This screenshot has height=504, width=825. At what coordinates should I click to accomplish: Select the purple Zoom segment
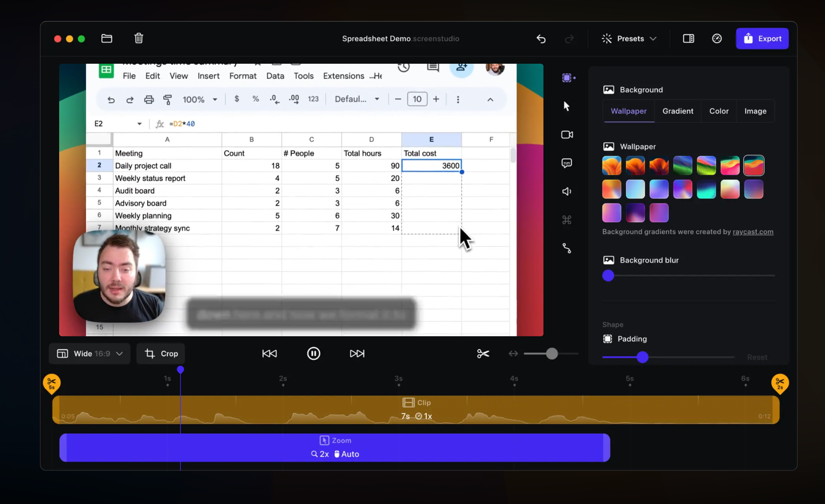pyautogui.click(x=335, y=447)
